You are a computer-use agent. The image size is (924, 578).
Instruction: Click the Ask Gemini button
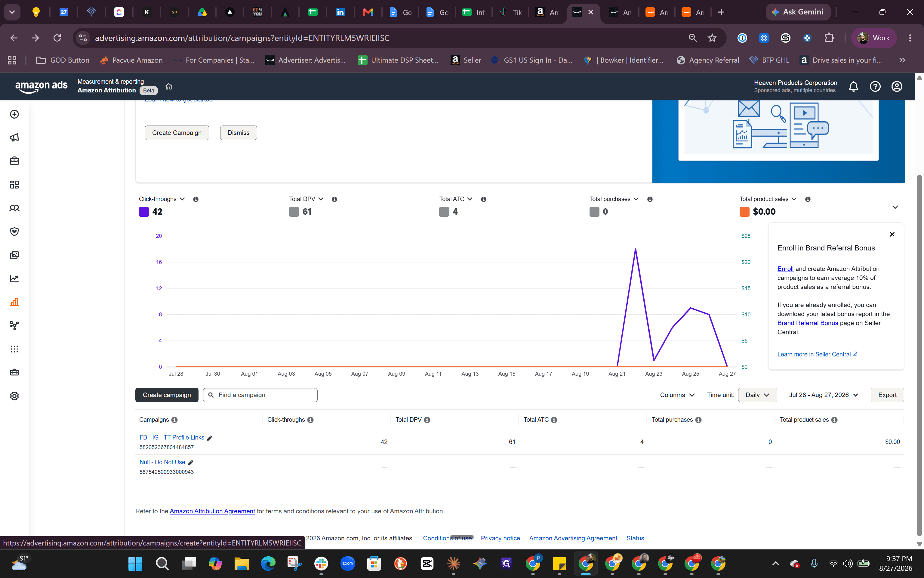[798, 12]
